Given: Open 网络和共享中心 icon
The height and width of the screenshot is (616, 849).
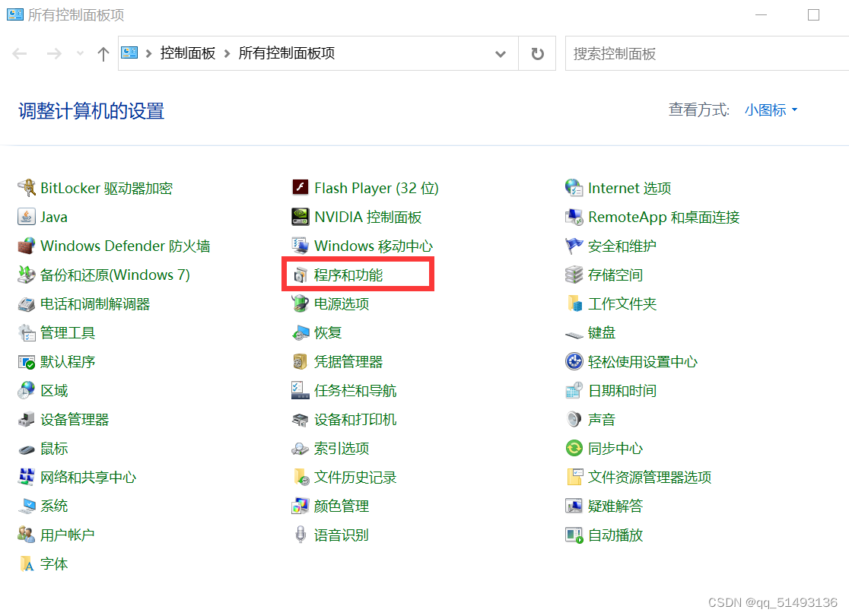Looking at the screenshot, I should (27, 477).
